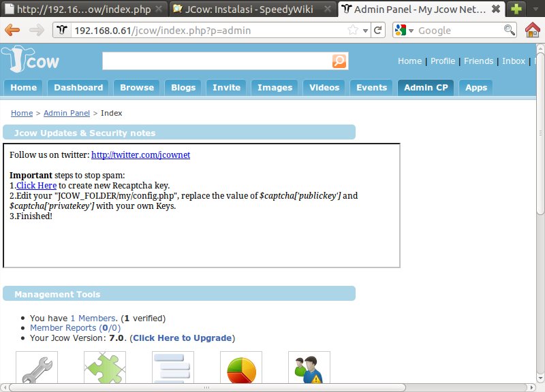The width and height of the screenshot is (545, 392).
Task: Click the browser address bar
Action: [x=208, y=30]
